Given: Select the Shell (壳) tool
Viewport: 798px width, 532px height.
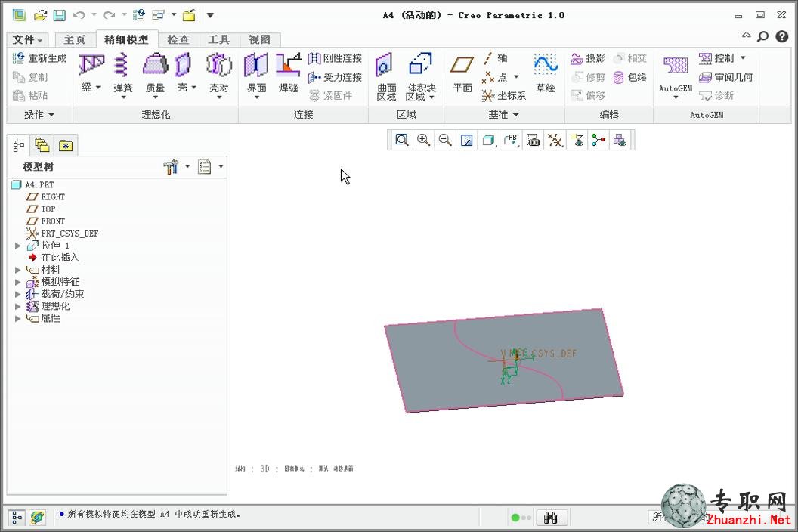Looking at the screenshot, I should 183,65.
